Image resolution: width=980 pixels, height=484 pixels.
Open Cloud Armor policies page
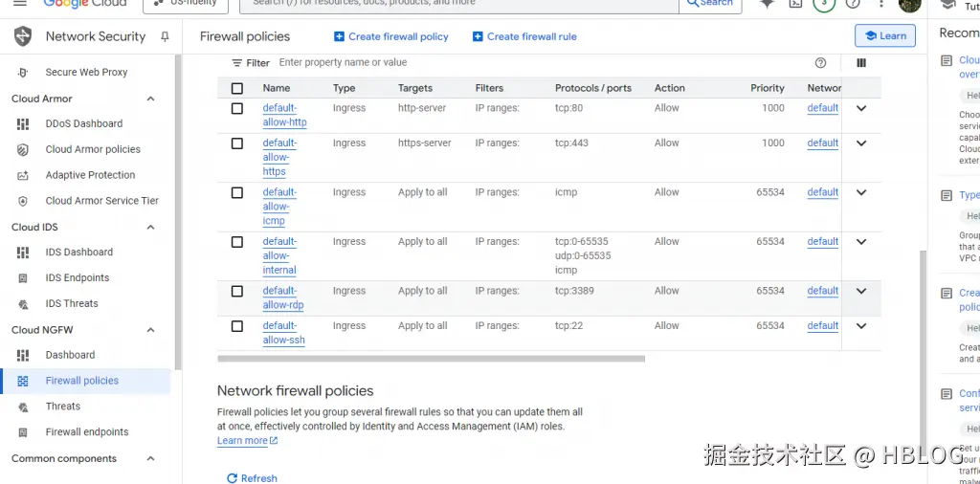pyautogui.click(x=93, y=150)
